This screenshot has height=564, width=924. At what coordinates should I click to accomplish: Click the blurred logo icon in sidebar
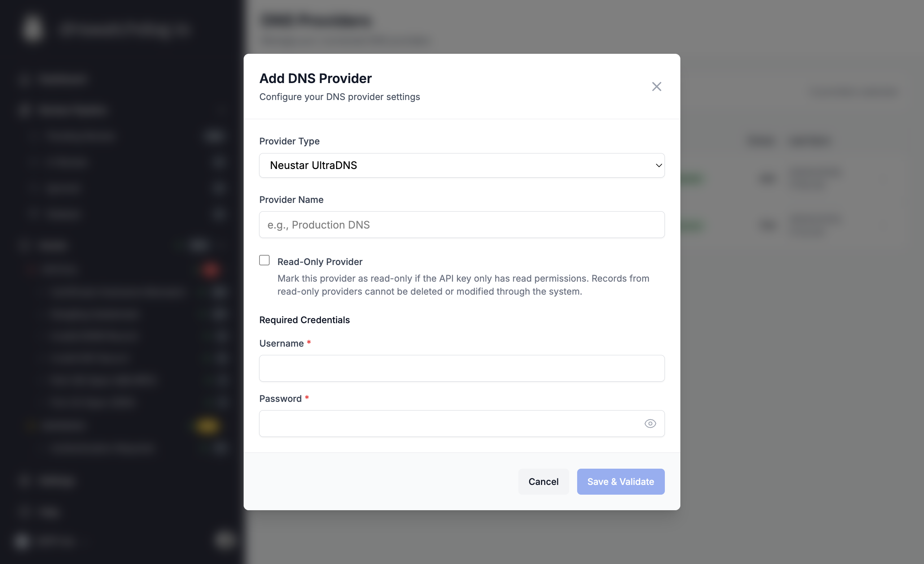(32, 28)
